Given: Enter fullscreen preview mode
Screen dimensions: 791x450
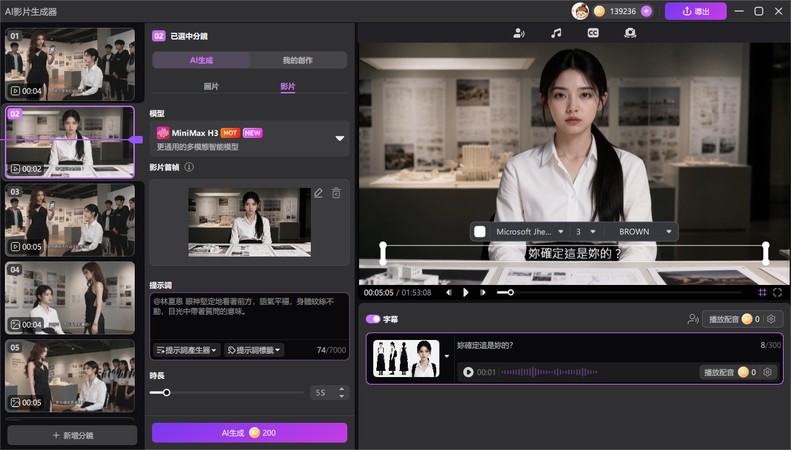Looking at the screenshot, I should [x=777, y=293].
